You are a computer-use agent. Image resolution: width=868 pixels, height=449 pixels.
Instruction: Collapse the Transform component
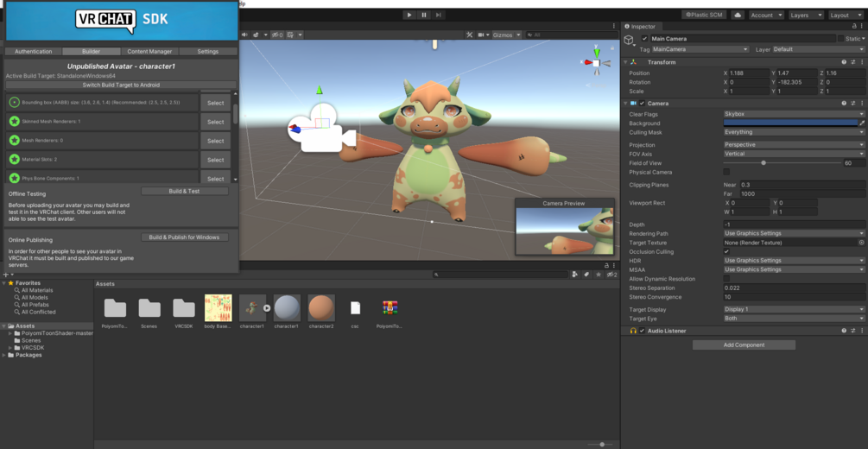click(625, 62)
